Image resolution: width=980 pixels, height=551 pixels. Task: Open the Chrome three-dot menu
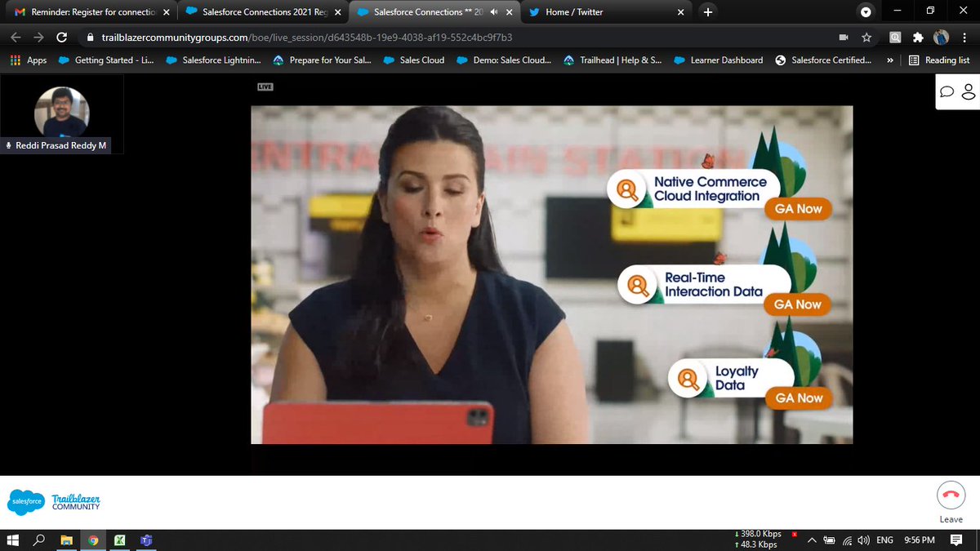964,38
